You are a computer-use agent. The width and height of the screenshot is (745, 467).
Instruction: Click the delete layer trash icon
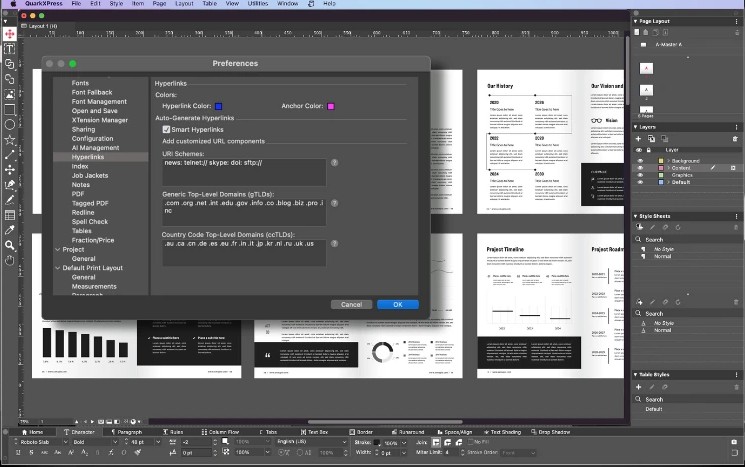(735, 139)
